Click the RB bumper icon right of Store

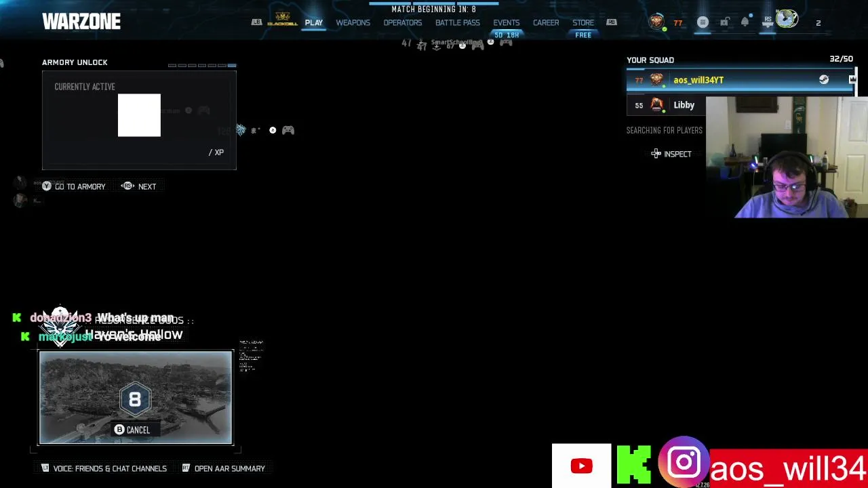coord(612,22)
